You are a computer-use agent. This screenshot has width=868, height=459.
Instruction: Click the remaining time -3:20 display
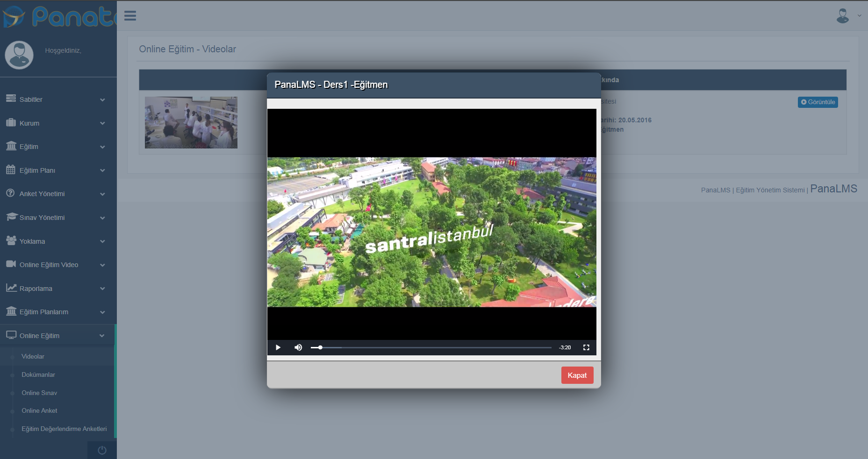pyautogui.click(x=565, y=347)
